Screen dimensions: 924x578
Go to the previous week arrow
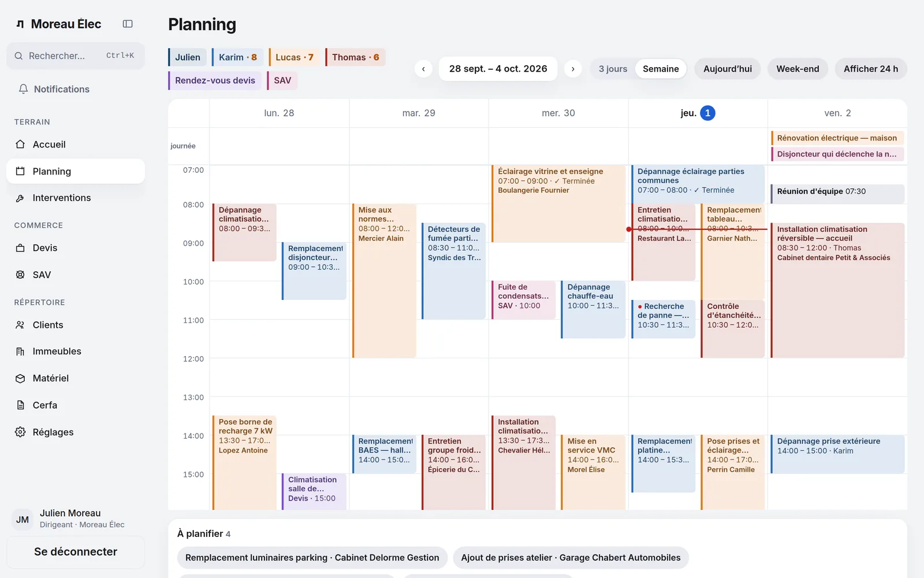coord(423,69)
